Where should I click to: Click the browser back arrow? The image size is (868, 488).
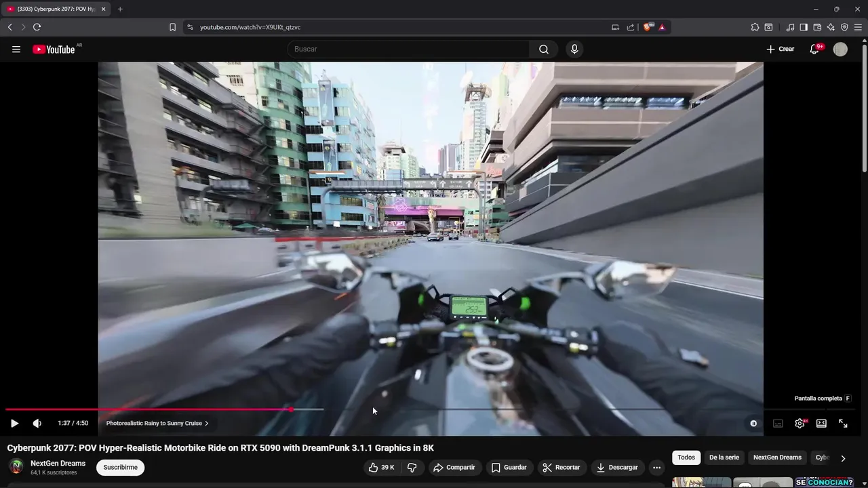10,27
